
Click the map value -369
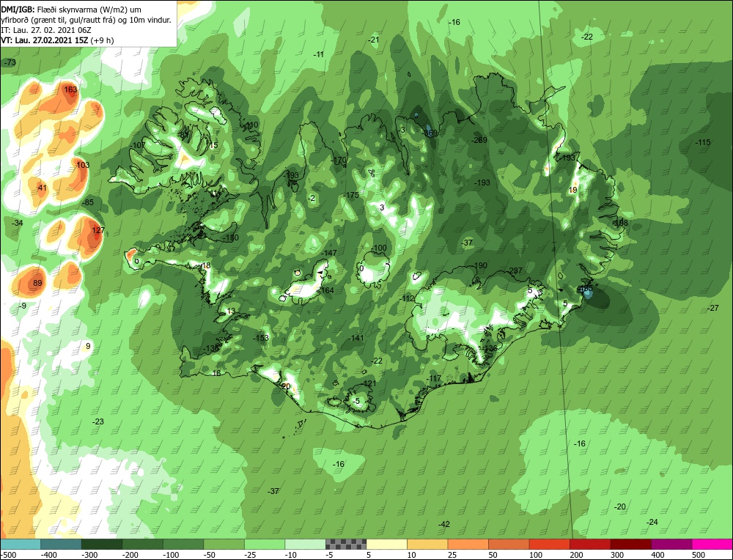pyautogui.click(x=430, y=133)
